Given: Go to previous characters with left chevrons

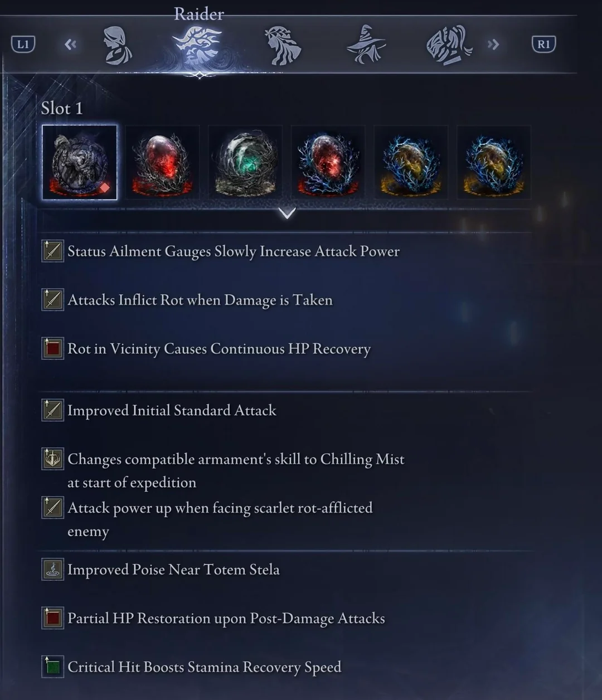Looking at the screenshot, I should pos(70,45).
